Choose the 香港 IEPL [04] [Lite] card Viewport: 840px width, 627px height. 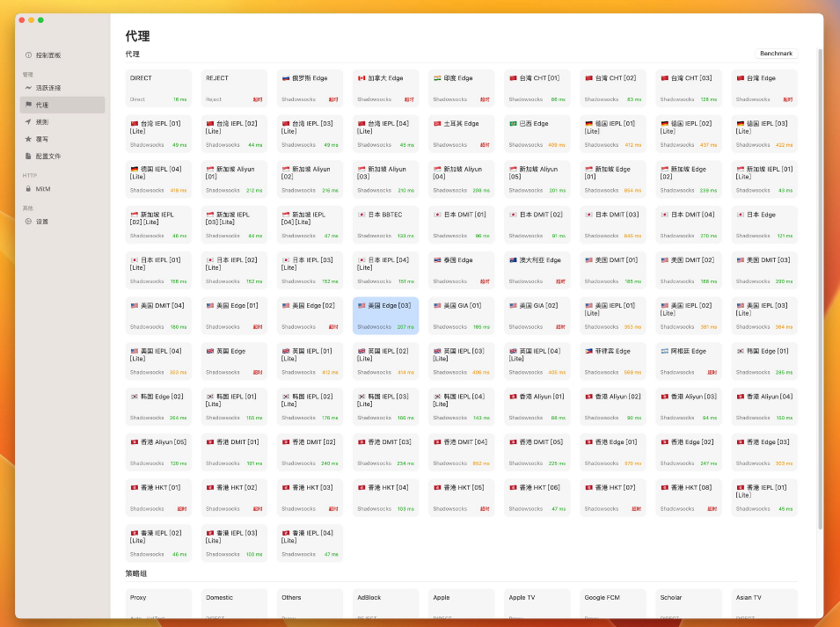(x=310, y=543)
